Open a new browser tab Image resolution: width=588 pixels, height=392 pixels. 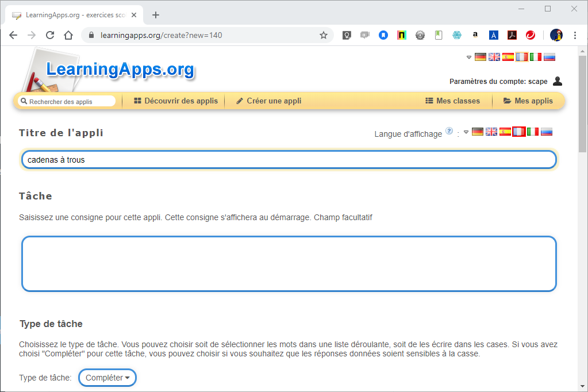tap(156, 15)
